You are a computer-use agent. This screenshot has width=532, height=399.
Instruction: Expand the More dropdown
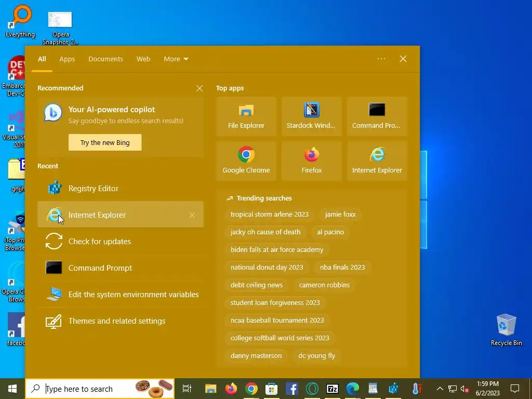pos(176,59)
